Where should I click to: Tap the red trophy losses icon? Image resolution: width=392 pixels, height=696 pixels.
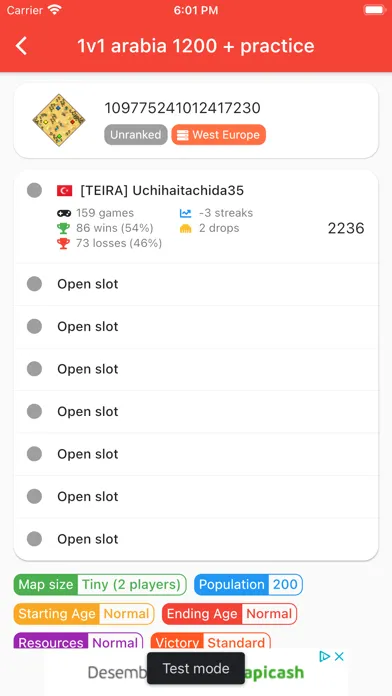pyautogui.click(x=63, y=243)
